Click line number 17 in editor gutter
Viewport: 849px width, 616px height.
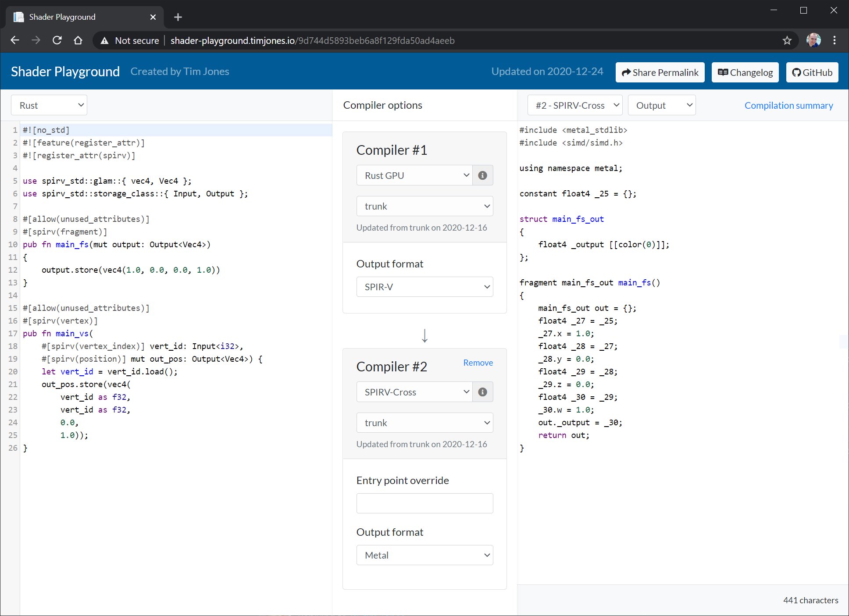[x=13, y=334]
